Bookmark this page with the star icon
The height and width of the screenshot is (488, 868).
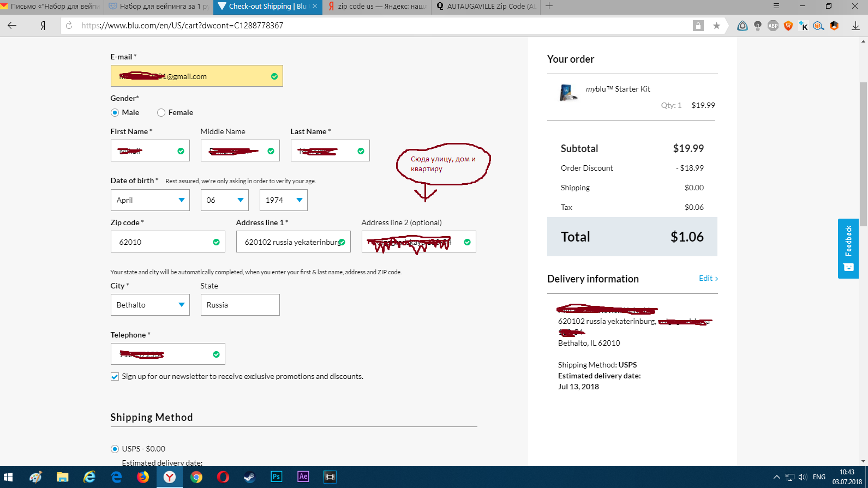(716, 26)
